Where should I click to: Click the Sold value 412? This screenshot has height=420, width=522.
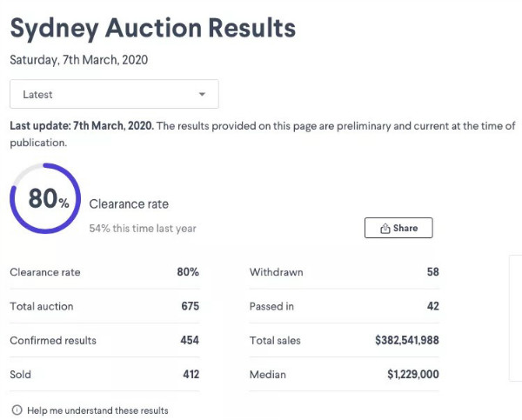pyautogui.click(x=191, y=375)
